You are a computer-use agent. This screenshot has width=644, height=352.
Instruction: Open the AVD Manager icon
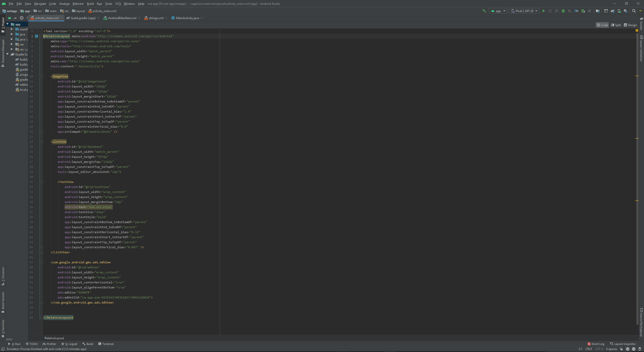click(619, 11)
